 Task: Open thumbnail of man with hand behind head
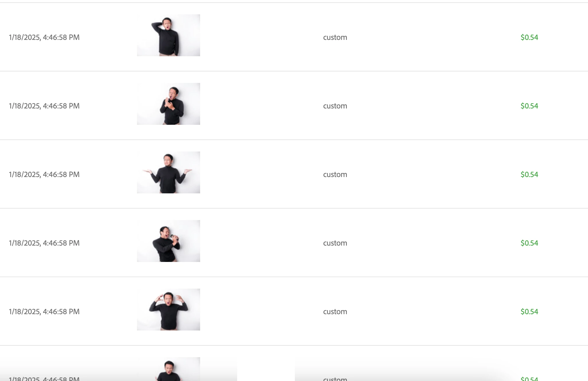(168, 35)
